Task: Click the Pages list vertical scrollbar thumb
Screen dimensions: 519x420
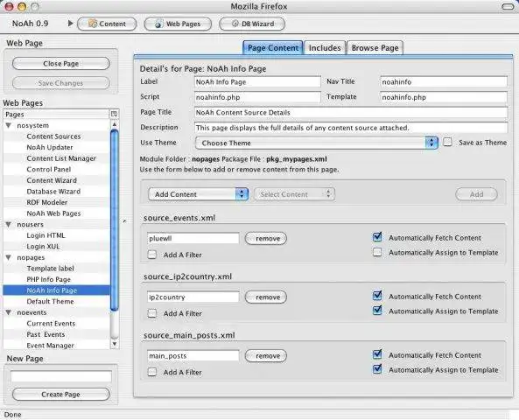Action: point(114,220)
